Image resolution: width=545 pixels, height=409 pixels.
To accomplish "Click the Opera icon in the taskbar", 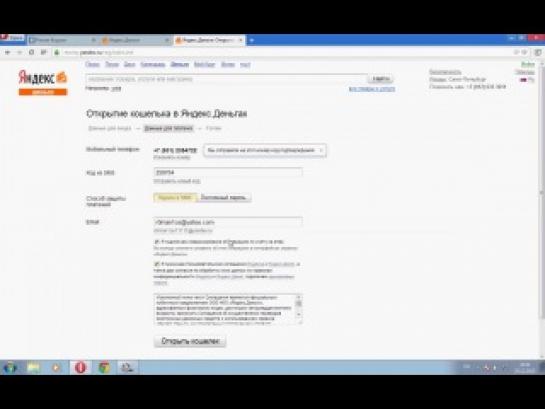I will coord(80,367).
